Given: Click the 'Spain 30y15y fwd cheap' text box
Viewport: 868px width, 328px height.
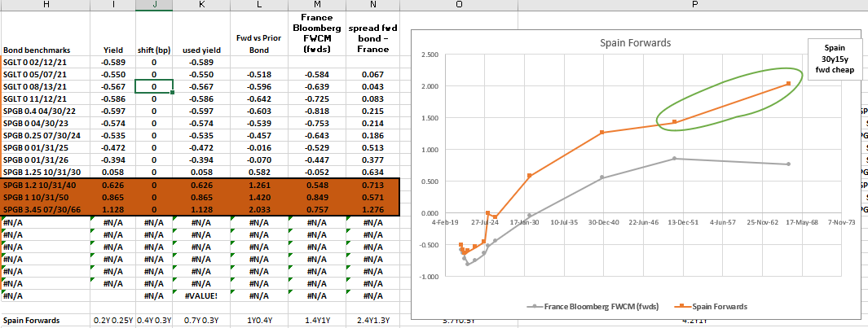Looking at the screenshot, I should coord(834,59).
